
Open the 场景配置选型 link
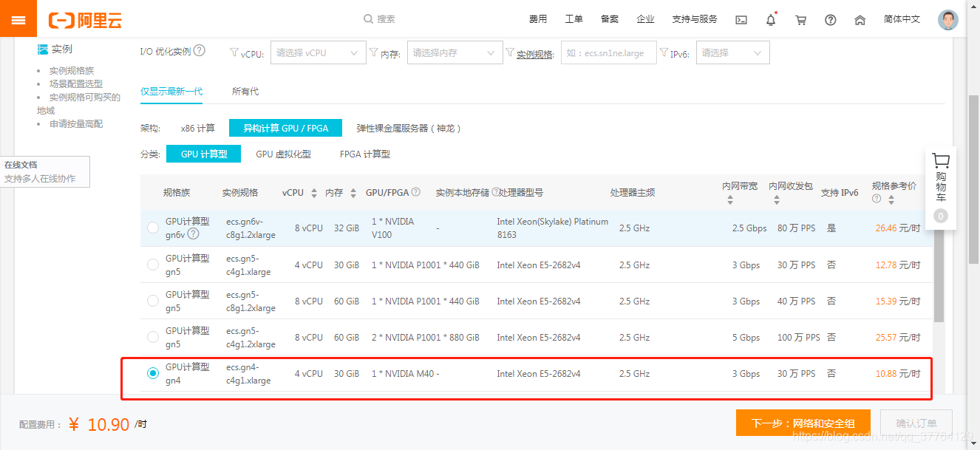point(76,84)
